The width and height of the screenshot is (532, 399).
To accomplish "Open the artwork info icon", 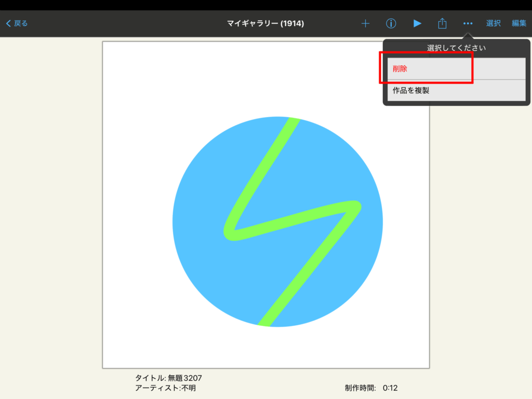I will [391, 23].
